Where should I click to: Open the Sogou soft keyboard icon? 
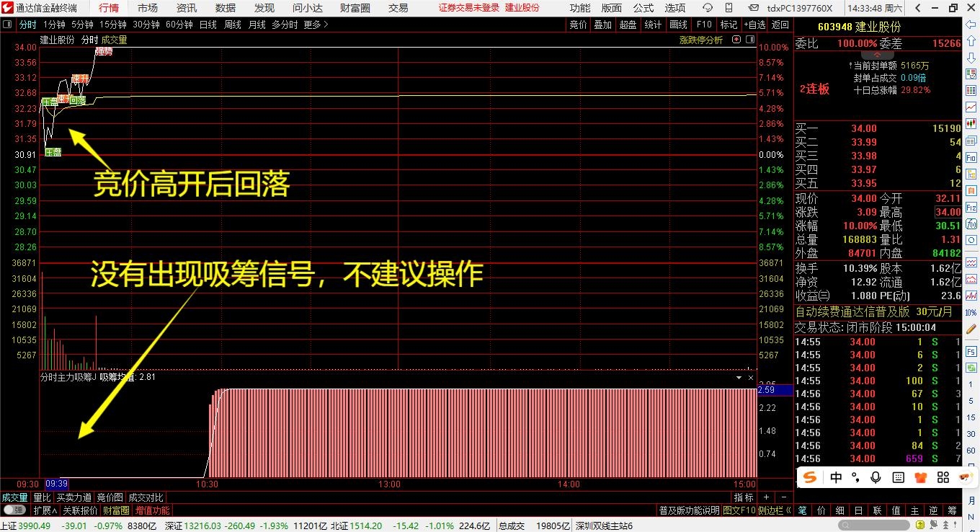tap(899, 477)
